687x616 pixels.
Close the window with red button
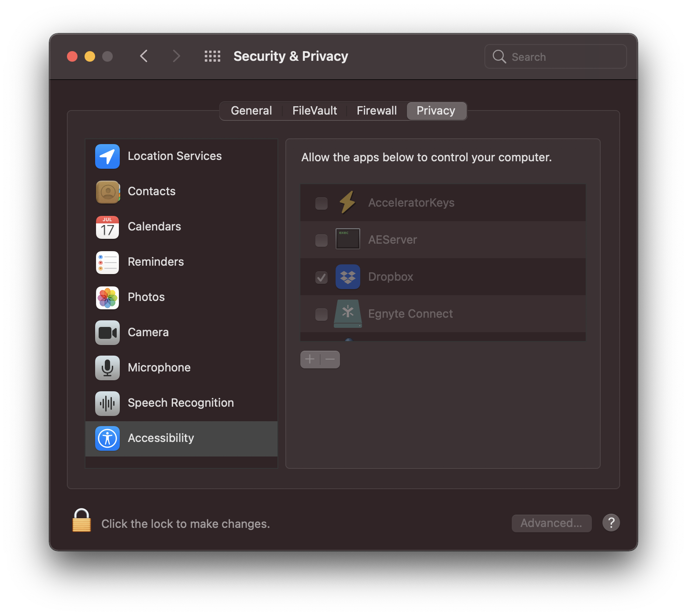click(72, 56)
